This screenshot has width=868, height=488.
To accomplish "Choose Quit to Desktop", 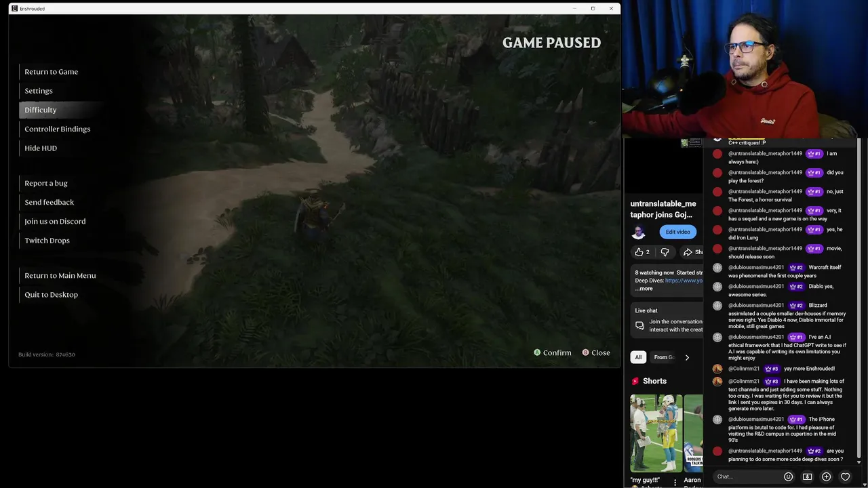I will [52, 294].
